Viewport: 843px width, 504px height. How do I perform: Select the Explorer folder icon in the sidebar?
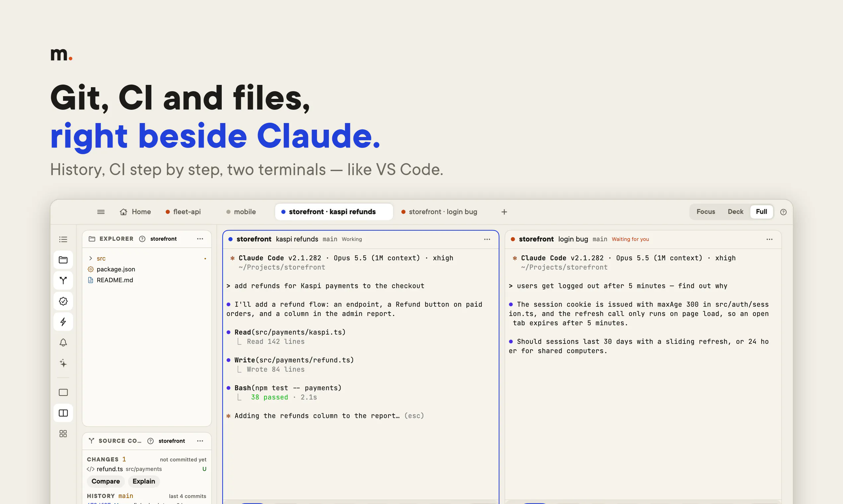tap(63, 260)
